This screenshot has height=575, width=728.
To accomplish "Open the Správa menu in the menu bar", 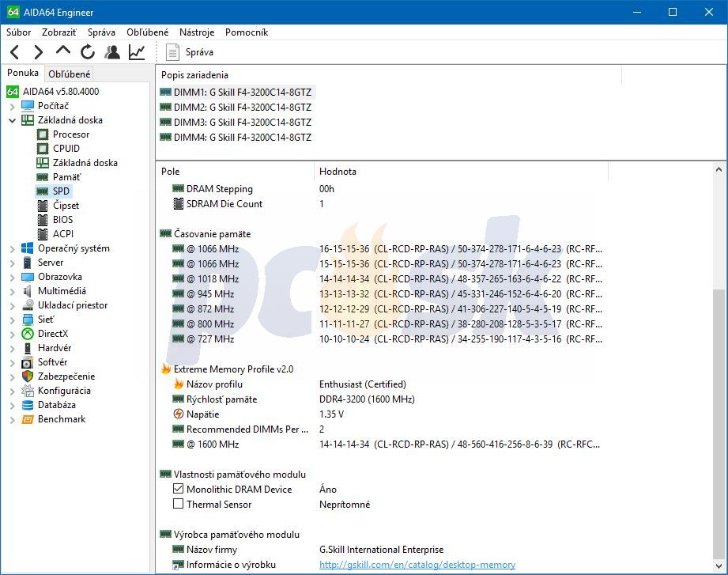I will pyautogui.click(x=101, y=32).
